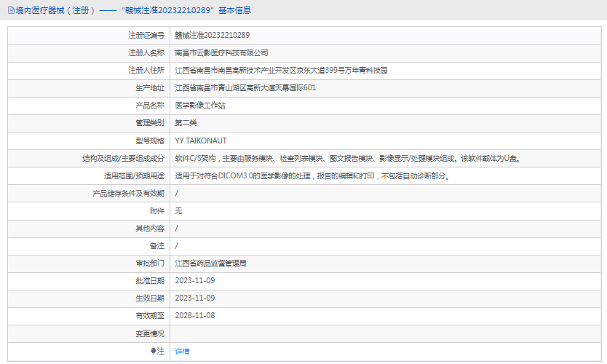Click the 附件 label

click(x=157, y=210)
